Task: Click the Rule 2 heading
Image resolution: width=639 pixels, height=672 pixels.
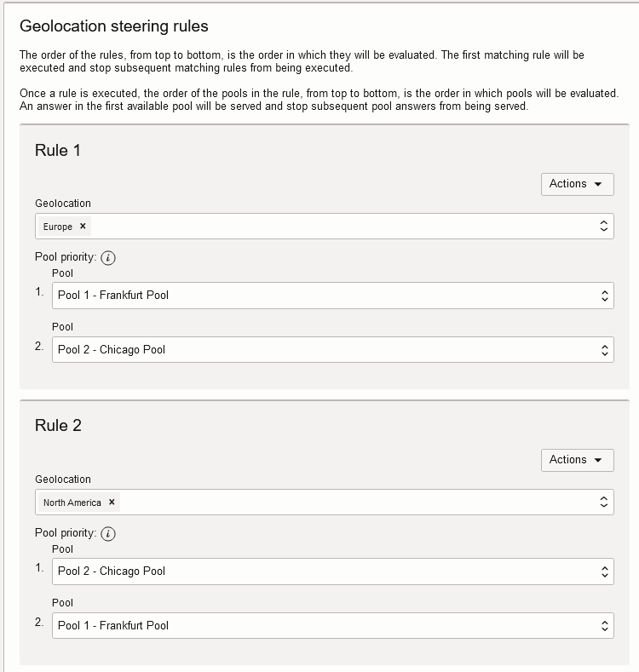Action: (58, 426)
